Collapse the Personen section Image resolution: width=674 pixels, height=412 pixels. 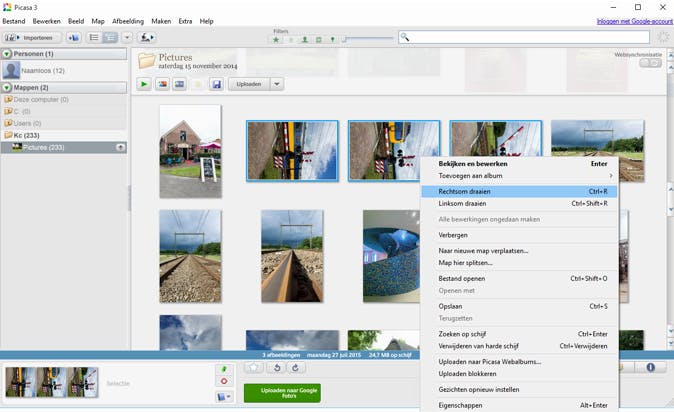point(7,54)
